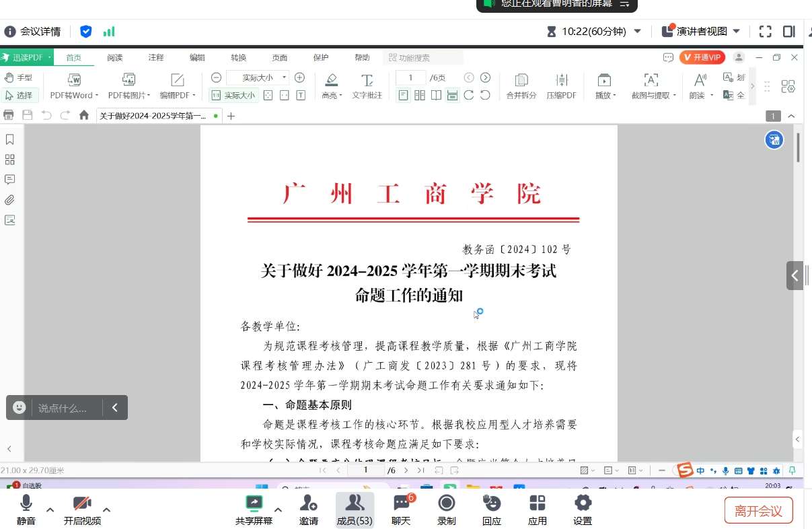
Task: Click the 开通VIP button
Action: (702, 58)
